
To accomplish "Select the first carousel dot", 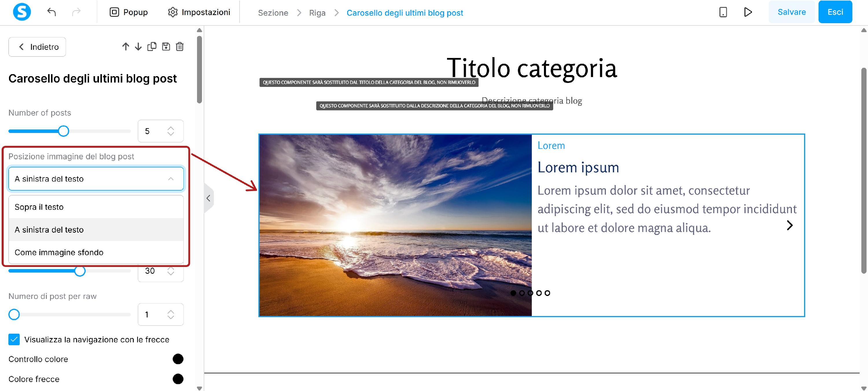I will click(x=513, y=293).
